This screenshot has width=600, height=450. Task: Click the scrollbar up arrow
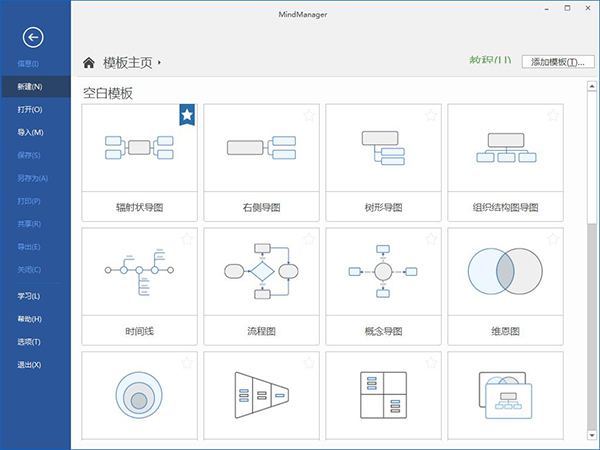[x=592, y=86]
